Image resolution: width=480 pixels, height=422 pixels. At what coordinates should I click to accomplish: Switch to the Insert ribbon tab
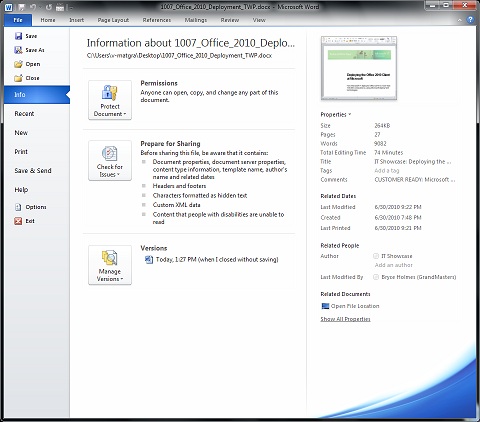tap(77, 20)
